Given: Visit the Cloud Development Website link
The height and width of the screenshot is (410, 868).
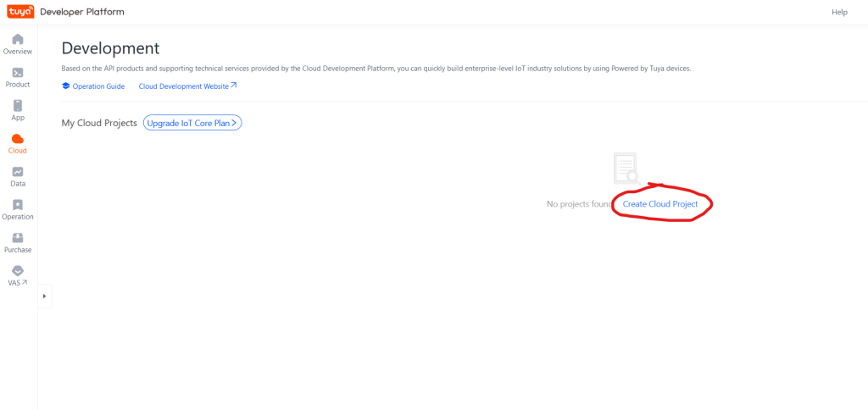Looking at the screenshot, I should pos(183,86).
